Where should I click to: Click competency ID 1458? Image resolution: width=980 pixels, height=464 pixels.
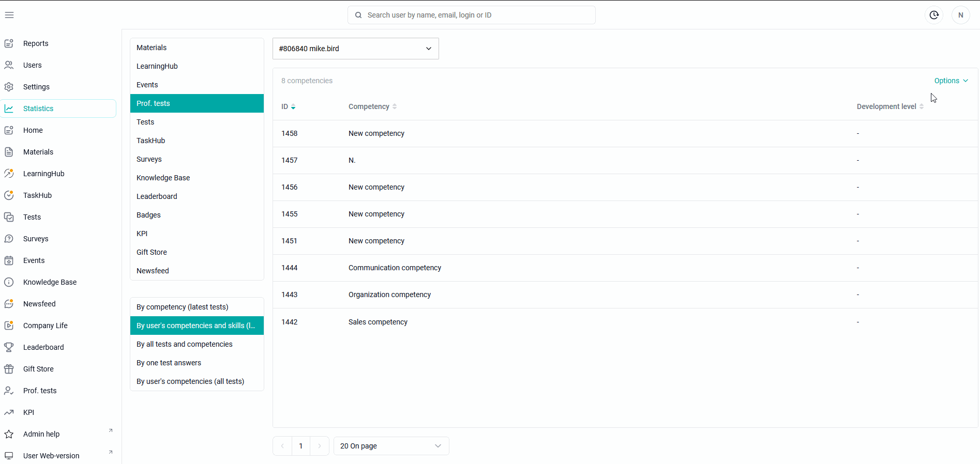pos(290,133)
